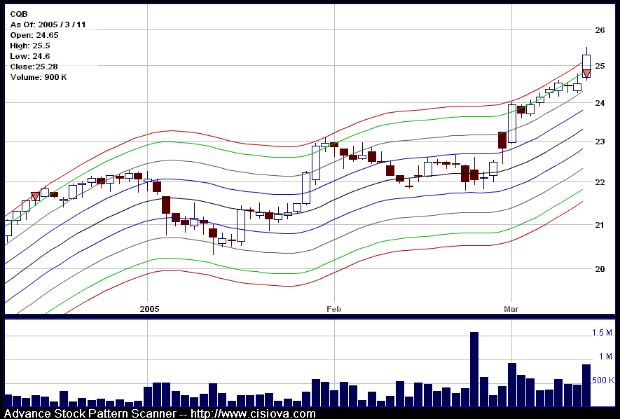The height and width of the screenshot is (419, 620).
Task: Click the 23 price axis label
Action: (600, 142)
